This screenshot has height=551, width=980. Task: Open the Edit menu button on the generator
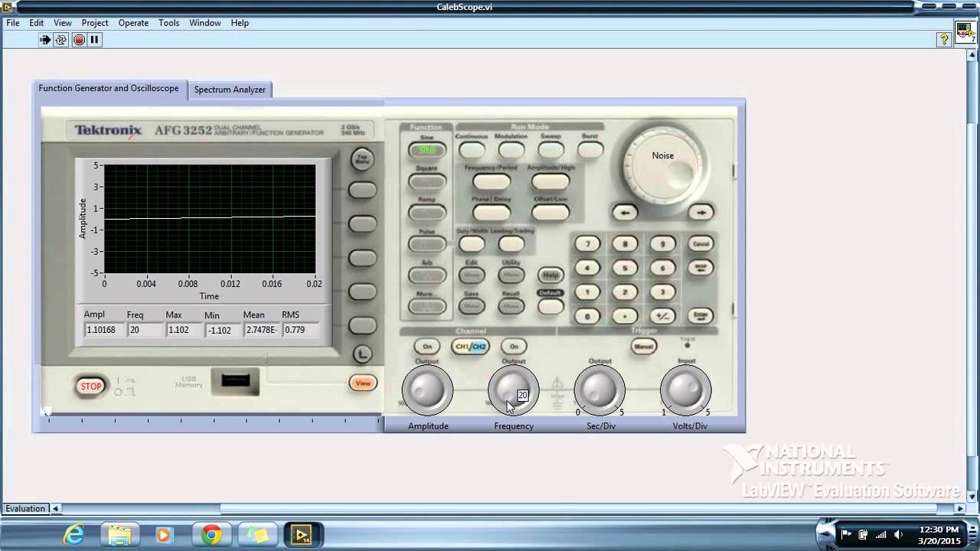tap(472, 275)
